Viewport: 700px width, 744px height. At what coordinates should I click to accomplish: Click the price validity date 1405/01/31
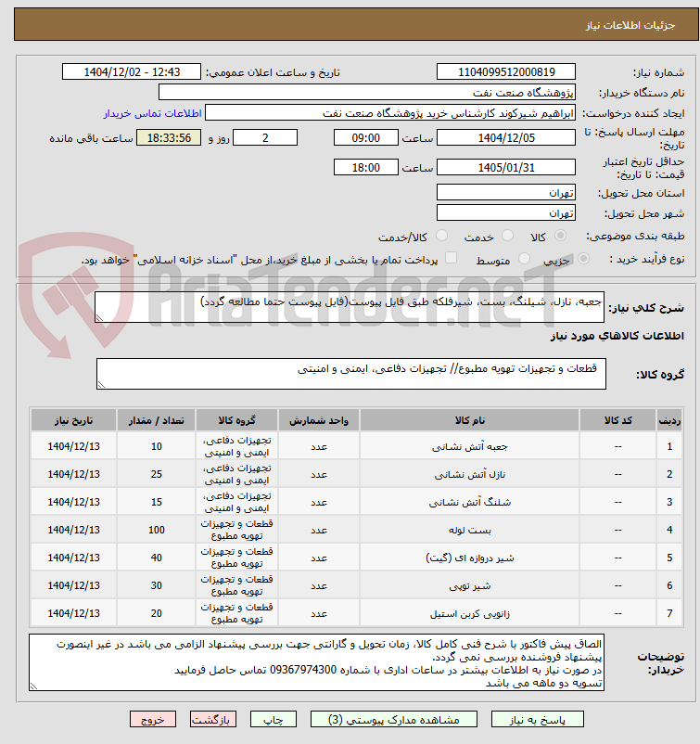506,167
